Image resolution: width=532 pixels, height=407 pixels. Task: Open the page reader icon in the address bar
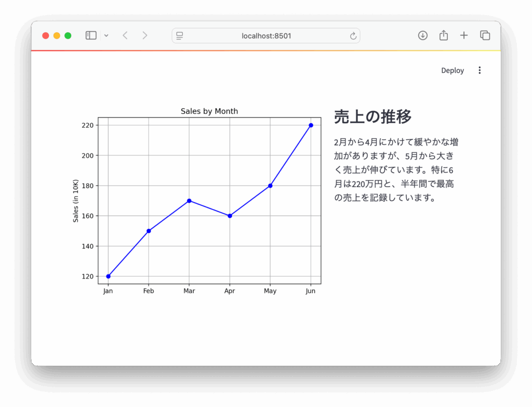click(180, 36)
